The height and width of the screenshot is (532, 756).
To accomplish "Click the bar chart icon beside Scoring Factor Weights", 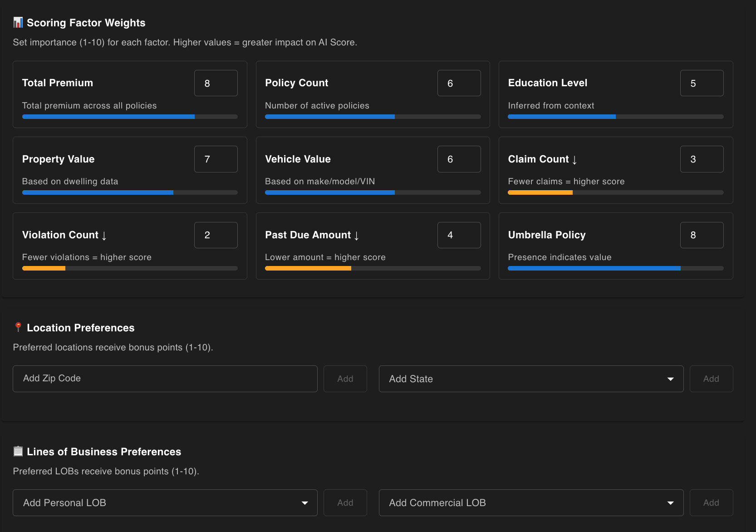I will [x=18, y=22].
